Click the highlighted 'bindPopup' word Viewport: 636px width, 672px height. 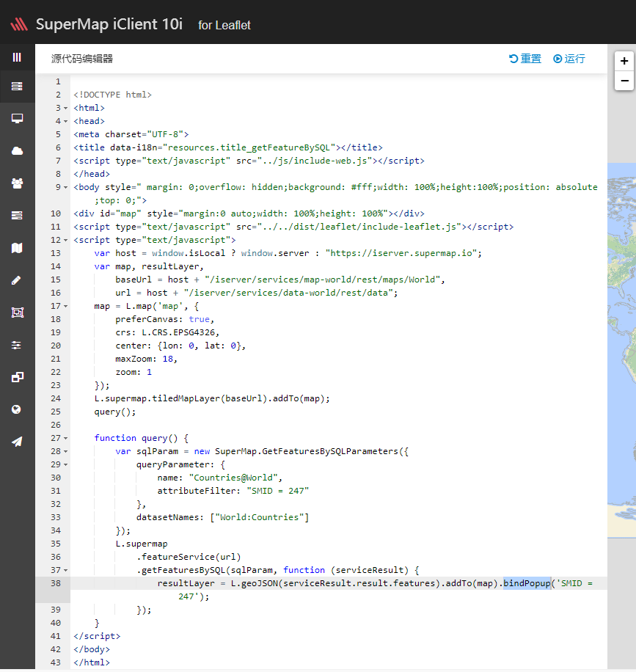tap(527, 583)
